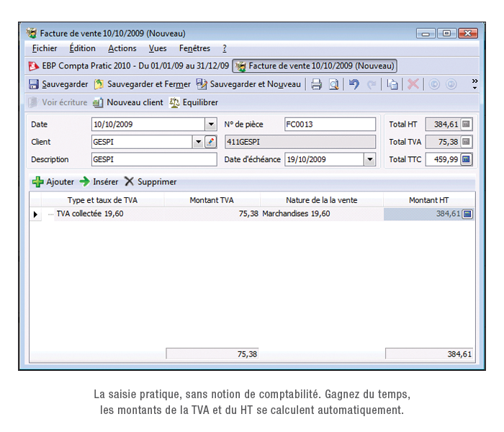504x432 pixels.
Task: Expand the toolbar overflow chevron
Action: tap(474, 84)
